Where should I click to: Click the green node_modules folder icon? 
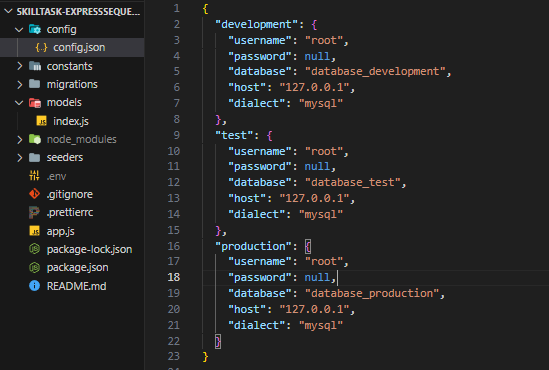pyautogui.click(x=35, y=139)
